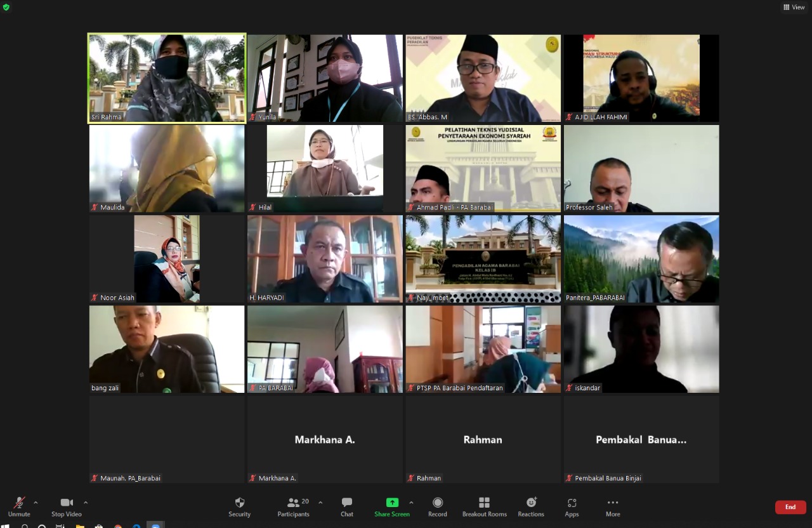812x528 pixels.
Task: Open the View layout menu
Action: pos(794,7)
